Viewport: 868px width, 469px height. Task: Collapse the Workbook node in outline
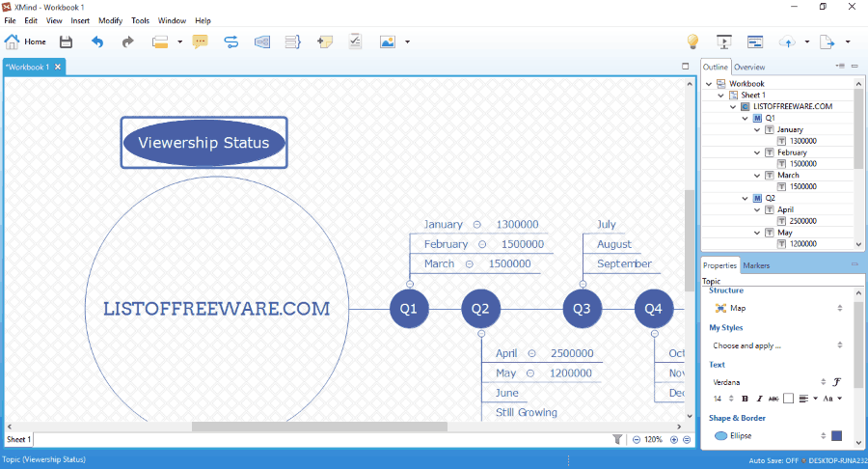pyautogui.click(x=709, y=84)
